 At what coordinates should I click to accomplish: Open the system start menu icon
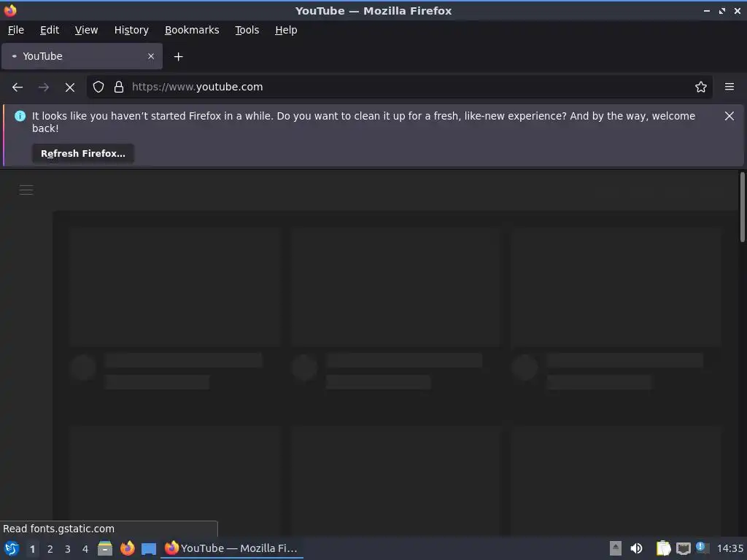click(x=12, y=548)
